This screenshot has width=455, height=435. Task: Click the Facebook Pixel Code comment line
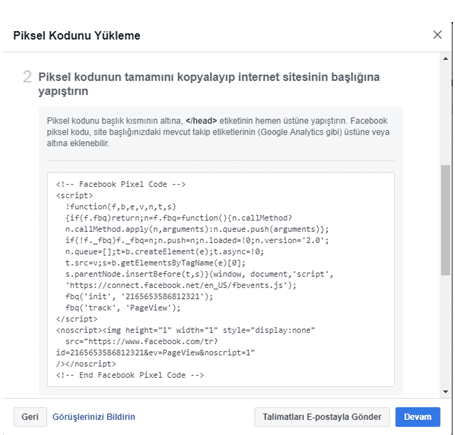(121, 184)
